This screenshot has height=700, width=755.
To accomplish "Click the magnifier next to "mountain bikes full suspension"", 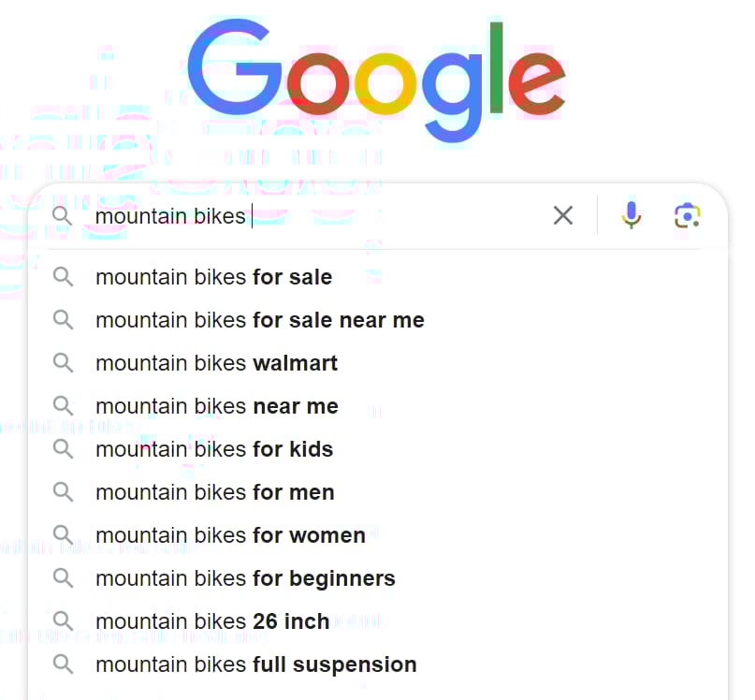I will 64,664.
